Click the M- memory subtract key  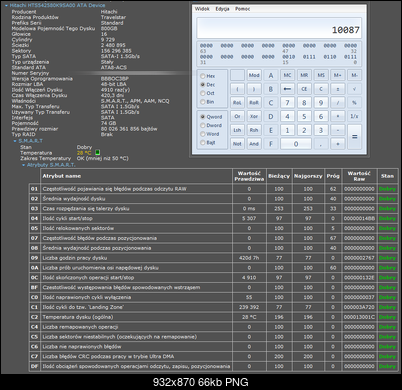tap(354, 75)
